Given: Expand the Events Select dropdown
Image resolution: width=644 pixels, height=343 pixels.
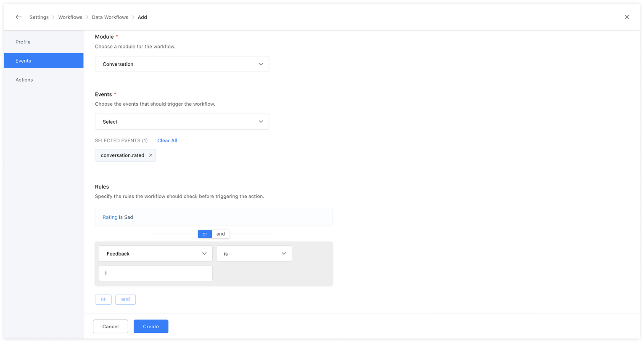Looking at the screenshot, I should (182, 122).
